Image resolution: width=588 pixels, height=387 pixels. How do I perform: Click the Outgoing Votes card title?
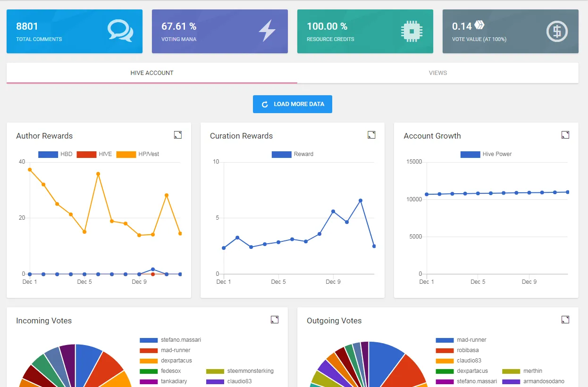tap(334, 321)
